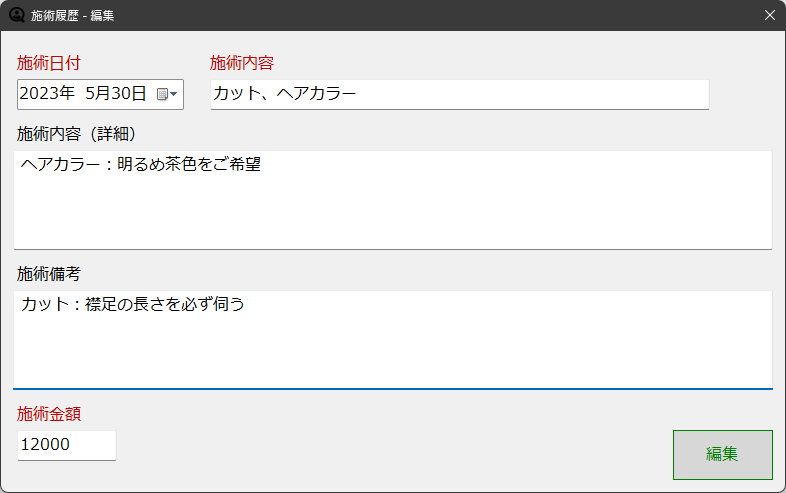Click the app icon in title bar

tap(16, 15)
